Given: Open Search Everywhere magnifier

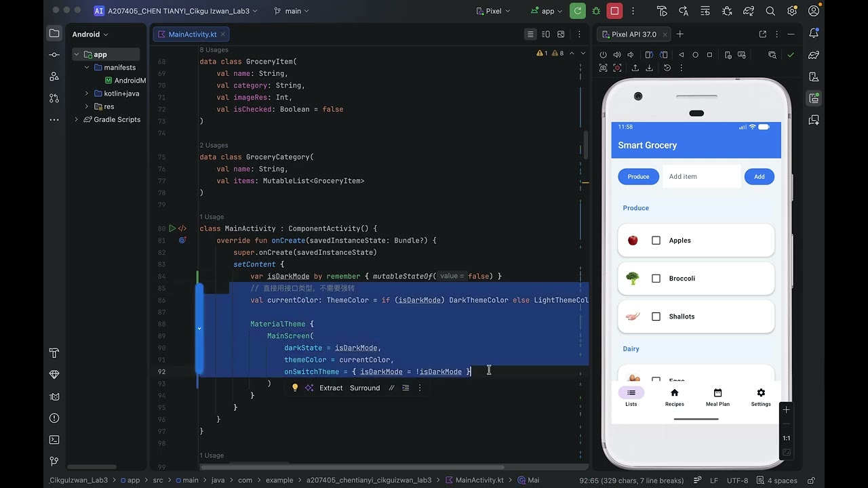Looking at the screenshot, I should (770, 11).
